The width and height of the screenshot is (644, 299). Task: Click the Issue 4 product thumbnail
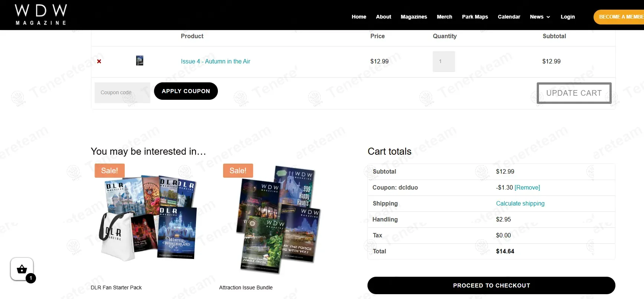click(140, 60)
